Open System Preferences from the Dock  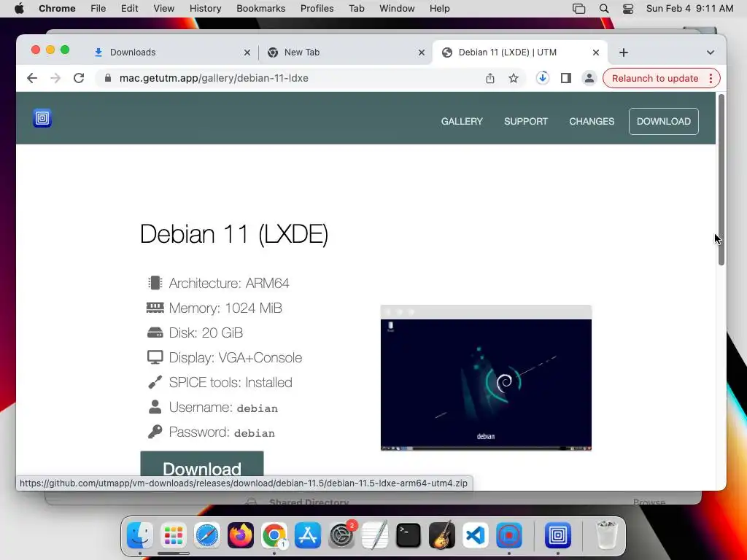pyautogui.click(x=341, y=535)
